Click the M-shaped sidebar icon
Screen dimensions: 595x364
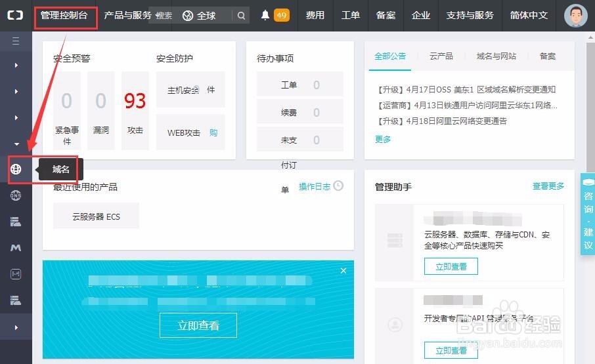[16, 248]
